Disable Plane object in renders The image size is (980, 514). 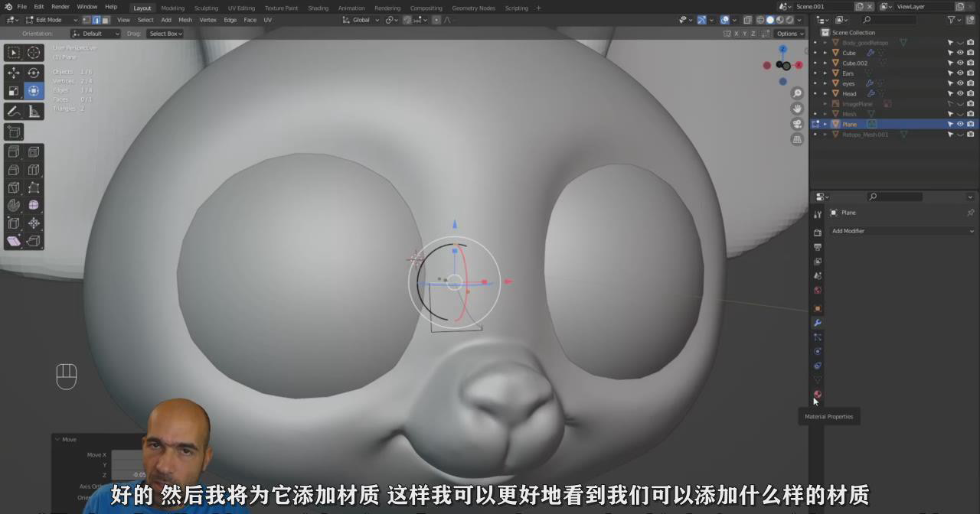(970, 124)
